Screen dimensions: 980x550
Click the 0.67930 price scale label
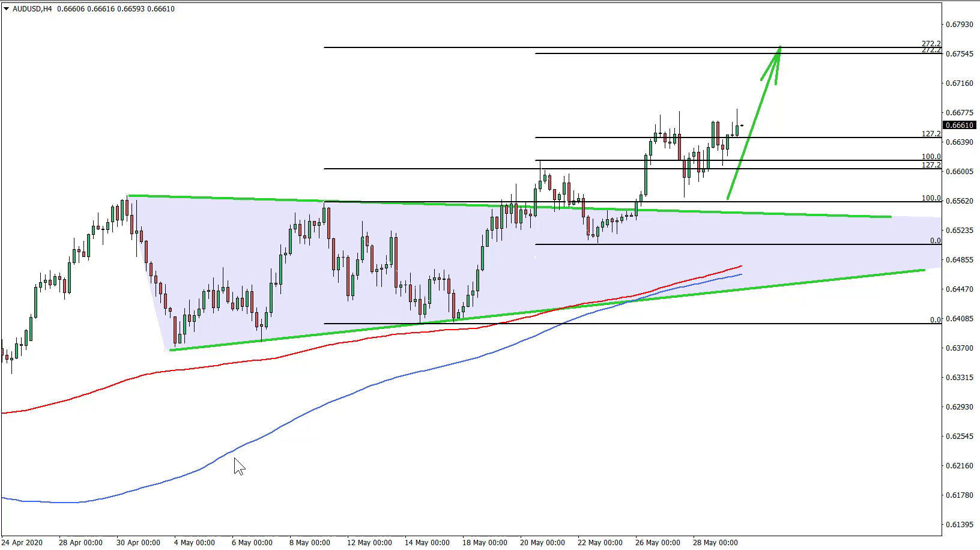point(959,25)
